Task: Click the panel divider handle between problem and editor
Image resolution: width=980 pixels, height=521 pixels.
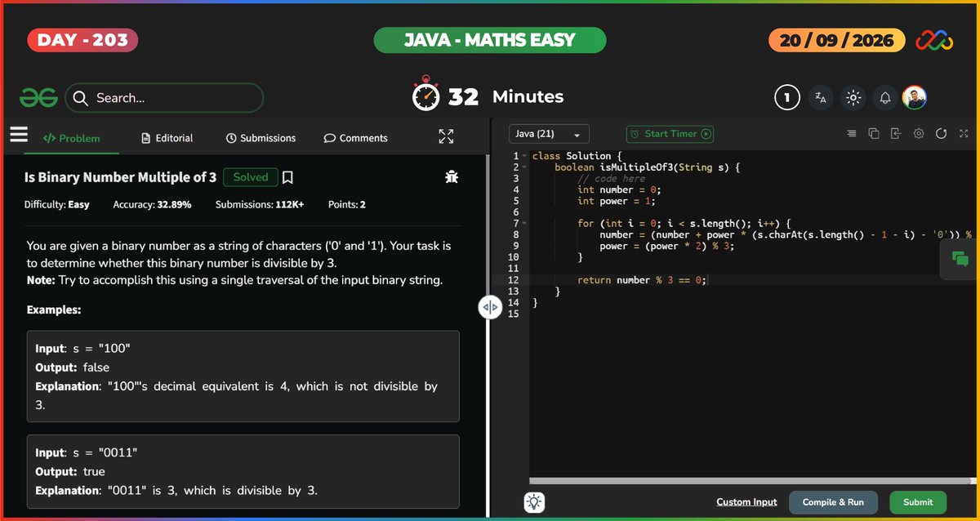Action: pyautogui.click(x=490, y=307)
